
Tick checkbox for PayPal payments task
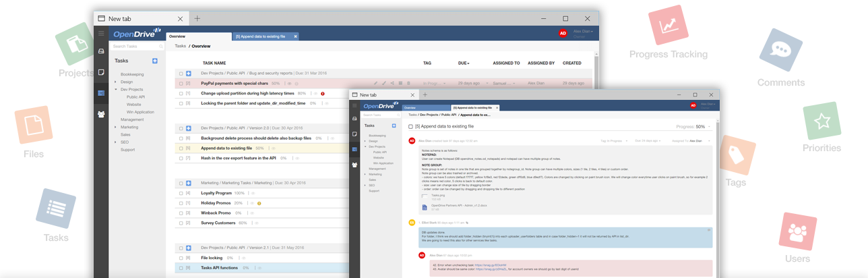[x=181, y=83]
